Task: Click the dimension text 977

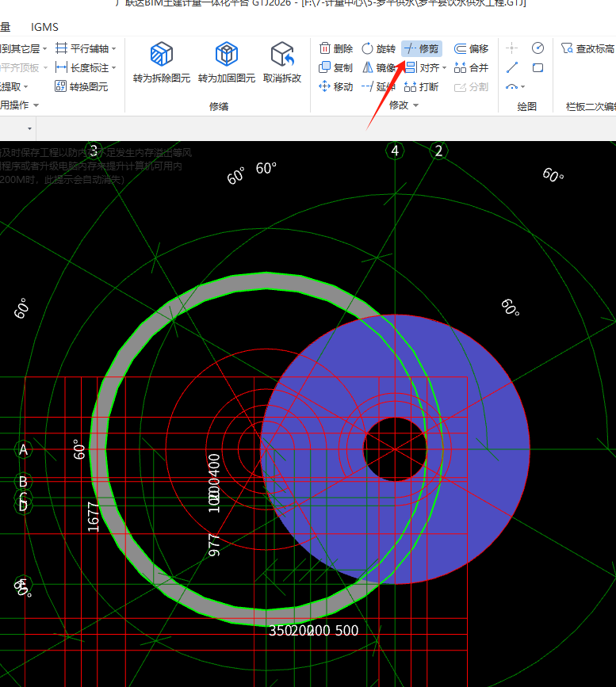Action: [213, 545]
